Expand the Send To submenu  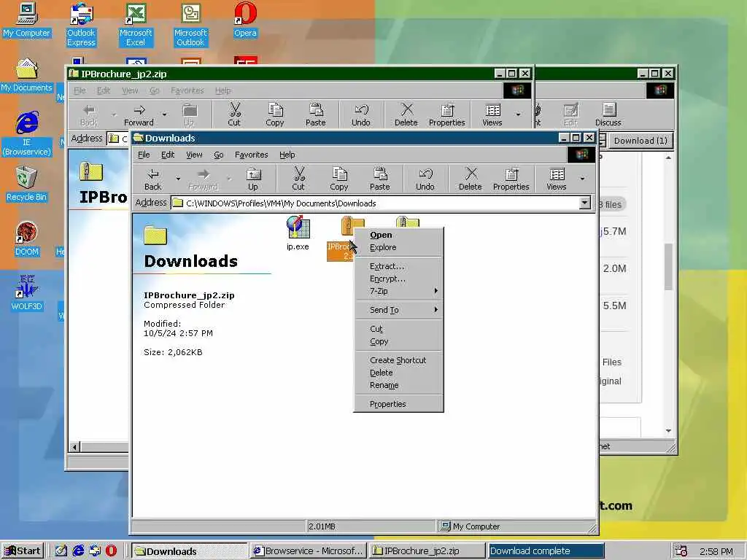[x=399, y=310]
